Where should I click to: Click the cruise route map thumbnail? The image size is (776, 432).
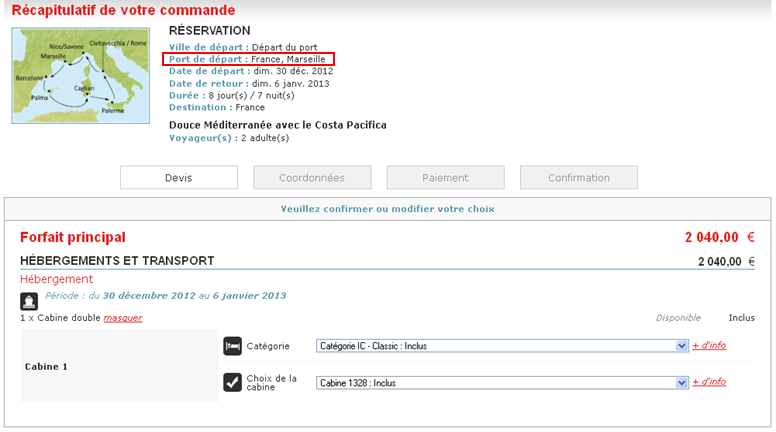pyautogui.click(x=80, y=76)
